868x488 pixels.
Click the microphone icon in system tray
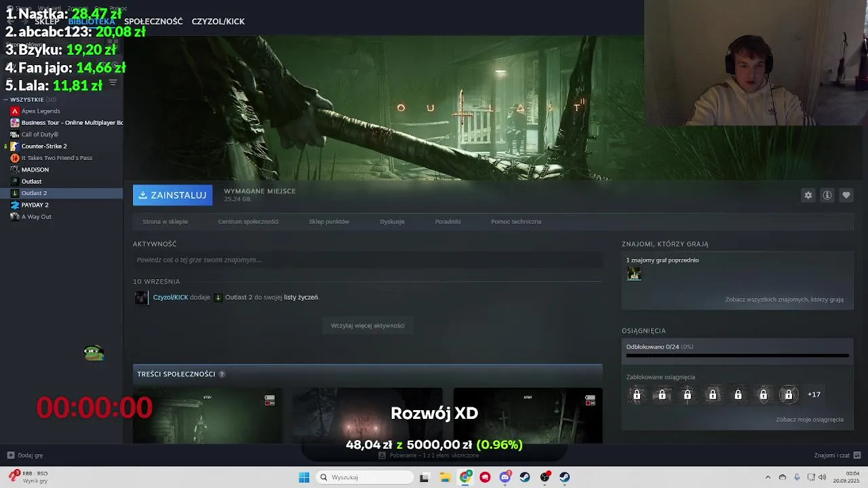(x=797, y=477)
